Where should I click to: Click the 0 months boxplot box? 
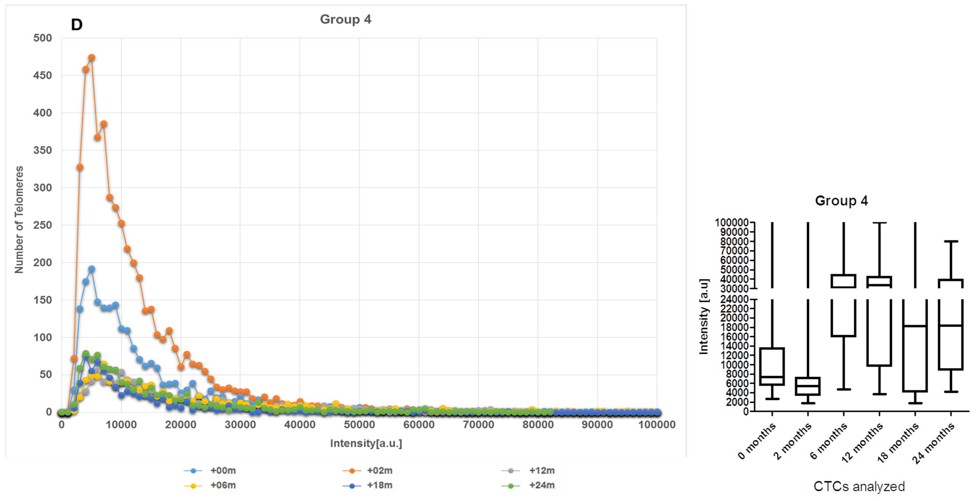pyautogui.click(x=772, y=366)
